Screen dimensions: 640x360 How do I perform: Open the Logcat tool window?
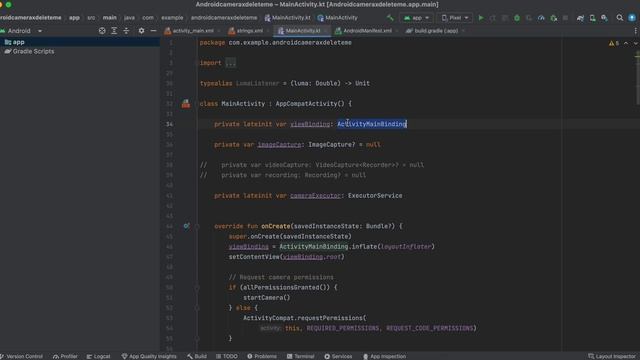coord(98,356)
